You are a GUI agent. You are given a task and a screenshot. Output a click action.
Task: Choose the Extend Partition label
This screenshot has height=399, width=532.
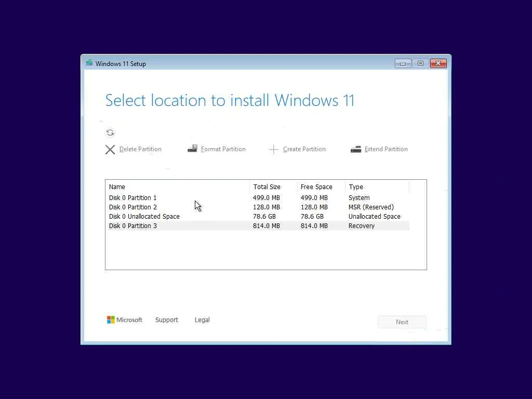[386, 149]
